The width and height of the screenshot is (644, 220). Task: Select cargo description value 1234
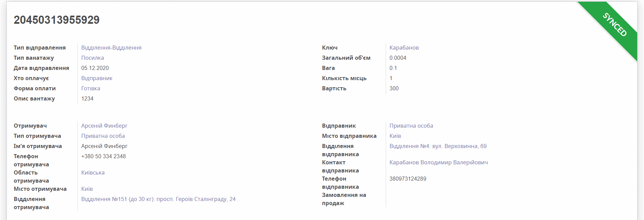(87, 98)
